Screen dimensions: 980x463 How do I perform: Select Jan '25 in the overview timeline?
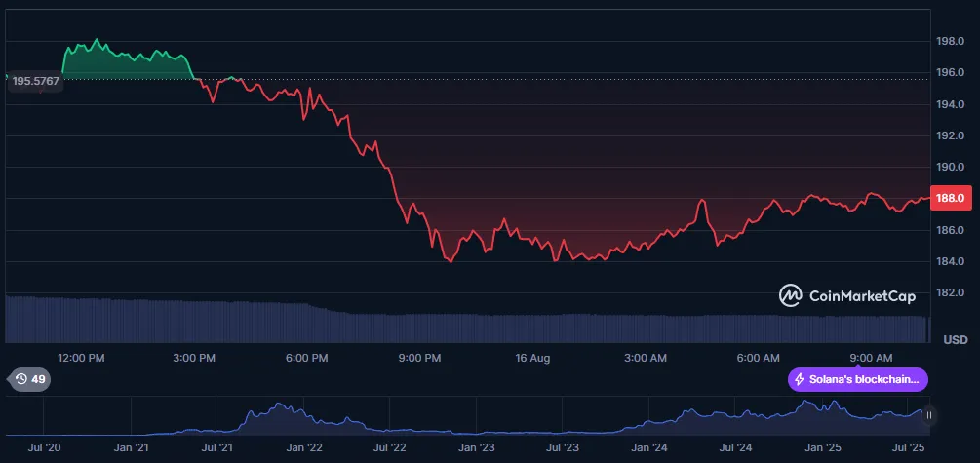[822, 447]
